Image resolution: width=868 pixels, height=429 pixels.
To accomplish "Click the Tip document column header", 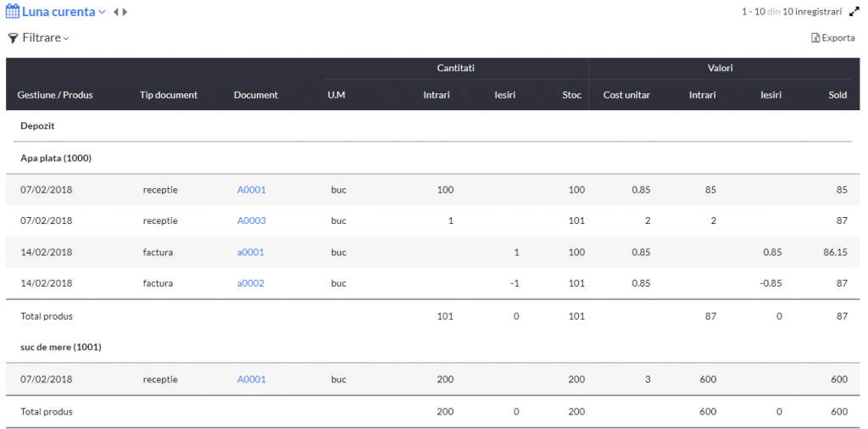I will 169,95.
